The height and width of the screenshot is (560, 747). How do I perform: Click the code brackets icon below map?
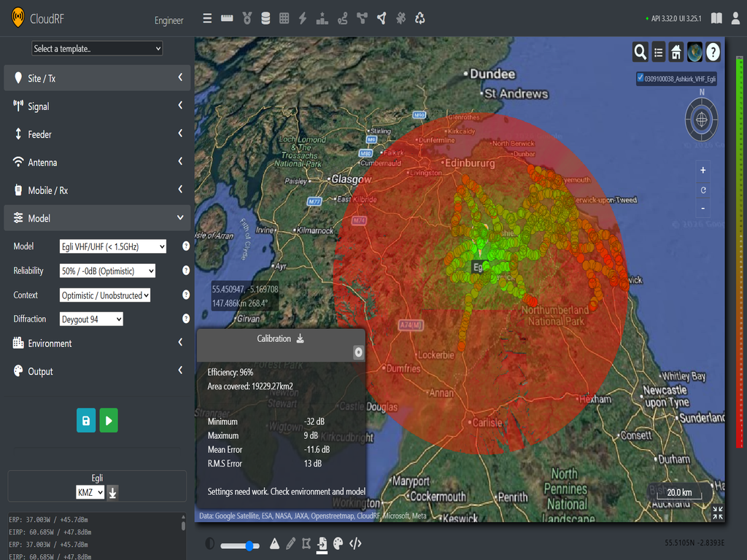click(x=355, y=543)
